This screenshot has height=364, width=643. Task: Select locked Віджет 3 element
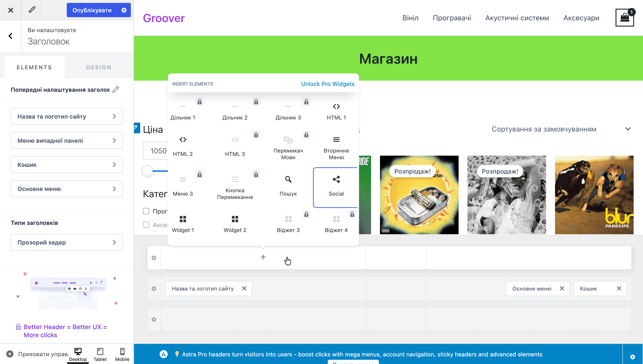point(288,224)
